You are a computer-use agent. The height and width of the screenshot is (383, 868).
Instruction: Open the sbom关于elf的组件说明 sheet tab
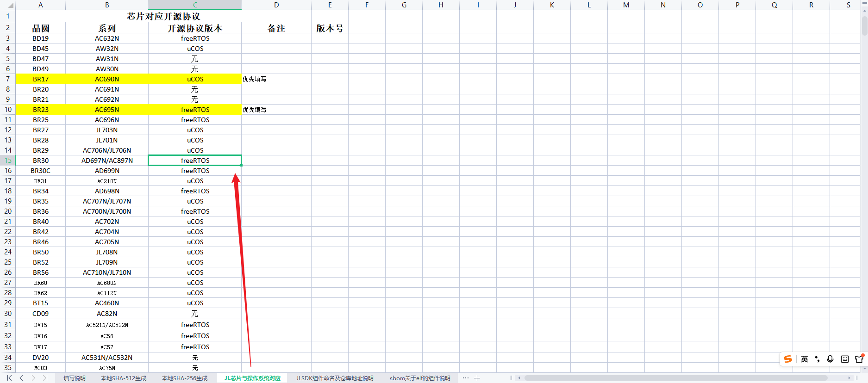[420, 378]
